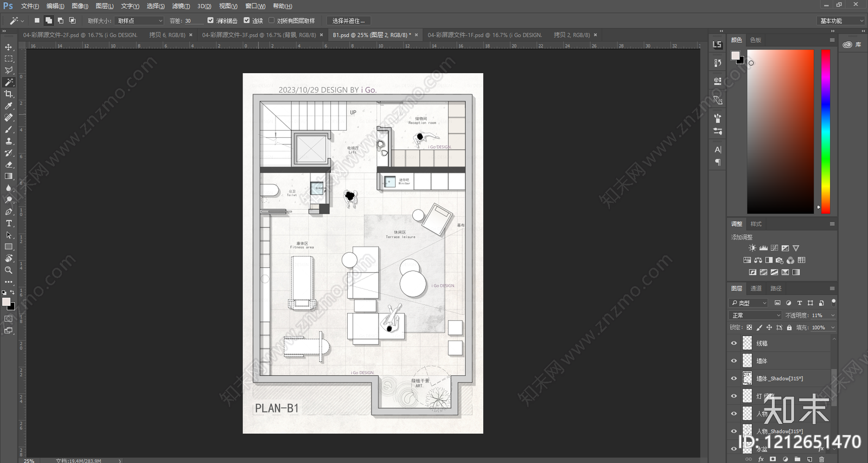868x463 pixels.
Task: Switch to the 色板 swatches tab
Action: [756, 40]
